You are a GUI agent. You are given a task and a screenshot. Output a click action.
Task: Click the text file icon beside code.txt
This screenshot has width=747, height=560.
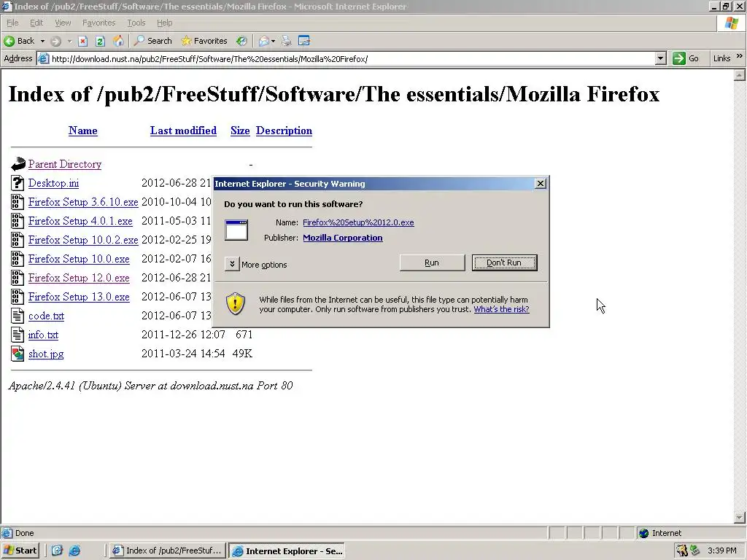(18, 316)
